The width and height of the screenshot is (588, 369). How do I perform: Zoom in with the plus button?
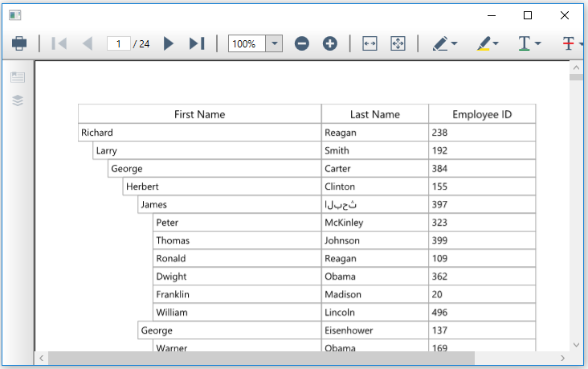[330, 43]
